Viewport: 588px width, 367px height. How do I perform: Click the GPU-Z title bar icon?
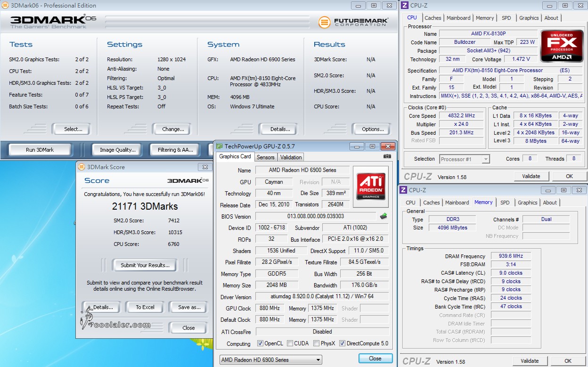point(219,147)
